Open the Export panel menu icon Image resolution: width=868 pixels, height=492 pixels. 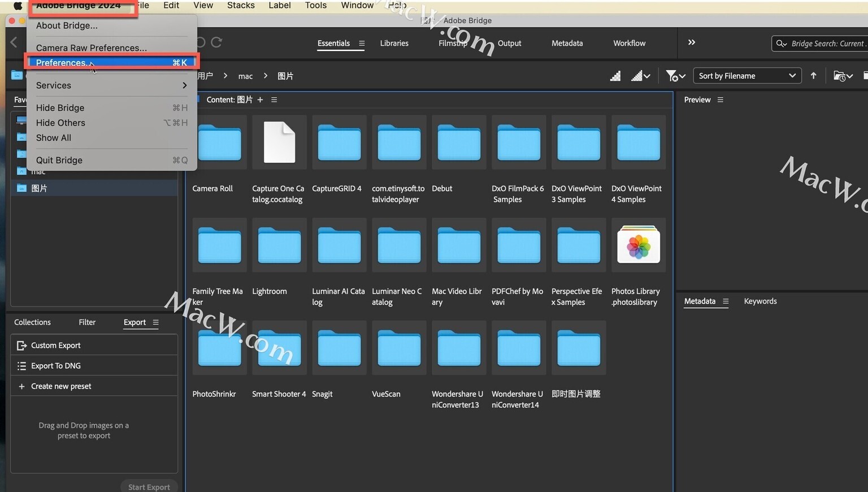(155, 322)
